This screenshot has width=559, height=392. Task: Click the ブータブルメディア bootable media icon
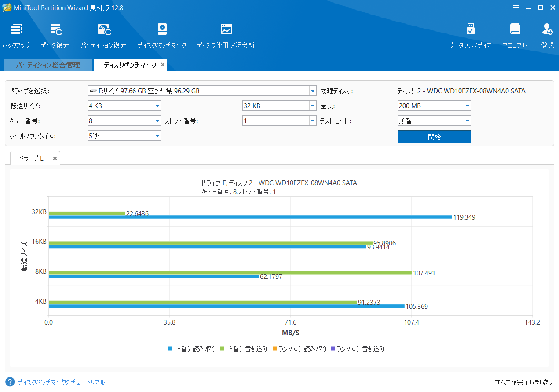[x=470, y=34]
